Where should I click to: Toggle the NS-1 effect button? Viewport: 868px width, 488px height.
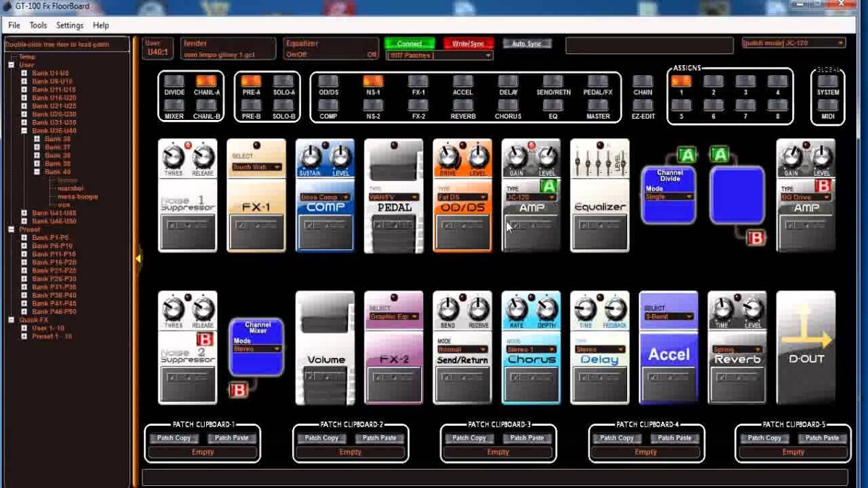point(373,81)
